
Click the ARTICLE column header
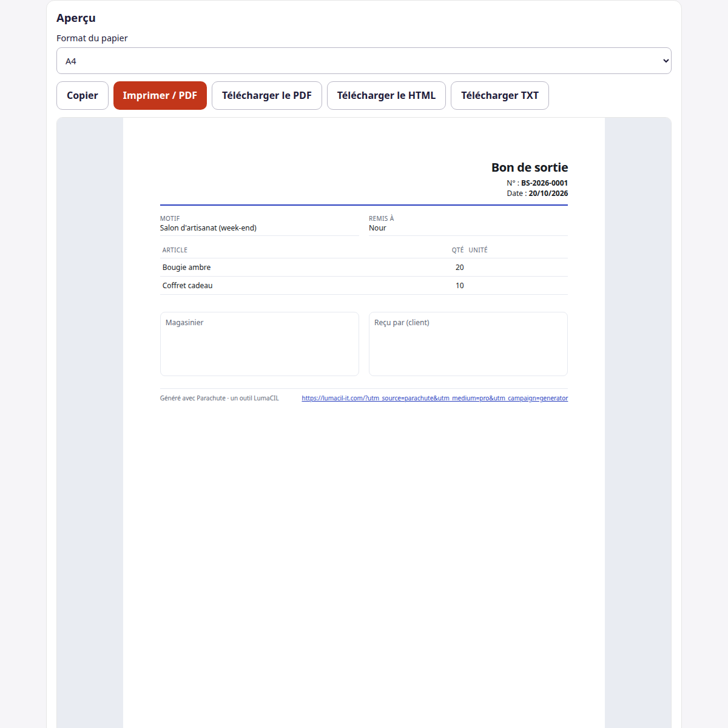point(175,250)
